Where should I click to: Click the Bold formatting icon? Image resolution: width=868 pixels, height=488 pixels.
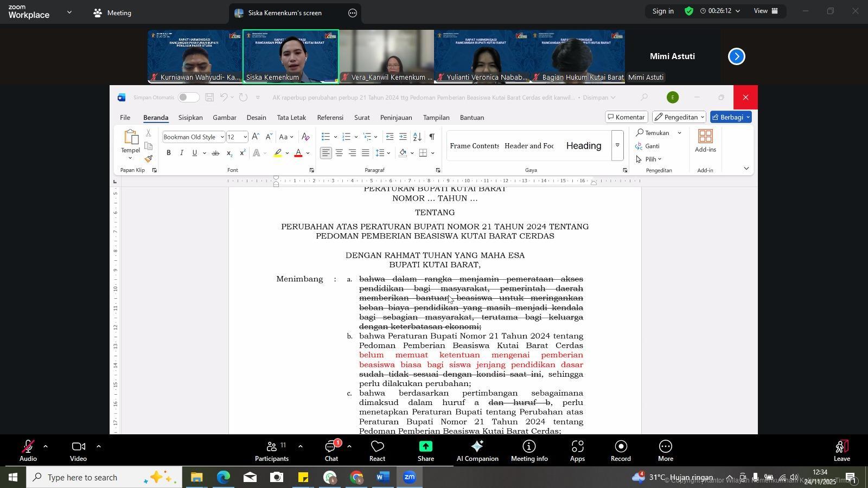[169, 153]
